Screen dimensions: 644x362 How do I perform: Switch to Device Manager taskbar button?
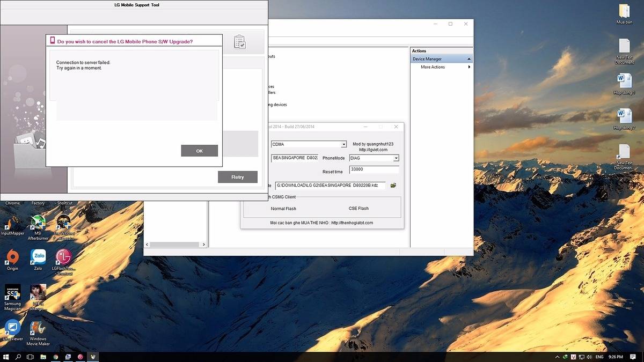tap(68, 357)
